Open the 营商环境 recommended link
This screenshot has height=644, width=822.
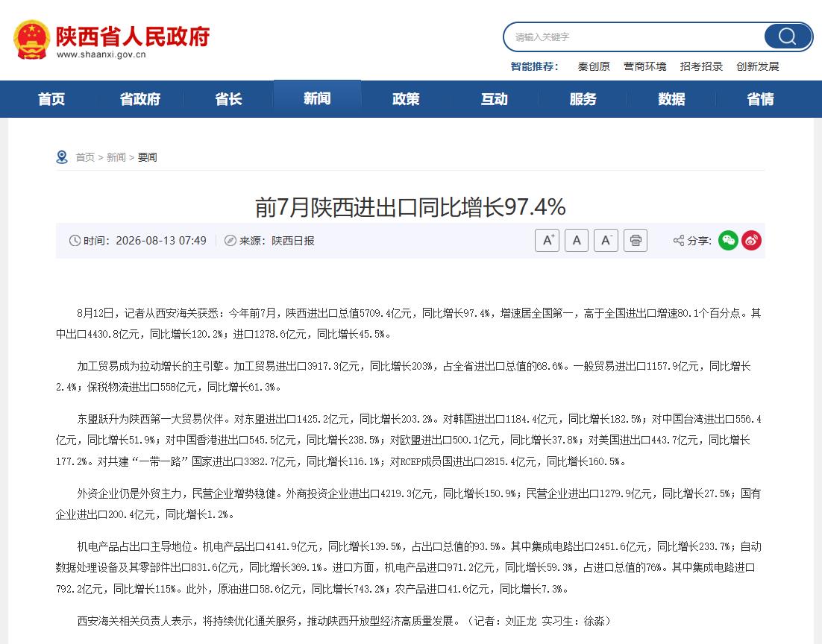tap(644, 66)
